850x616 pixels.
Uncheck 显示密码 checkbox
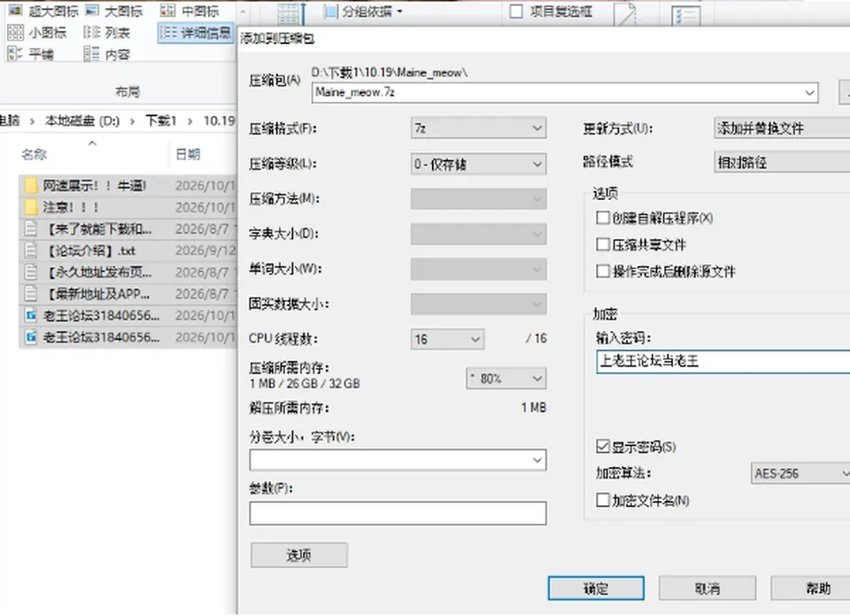click(603, 446)
